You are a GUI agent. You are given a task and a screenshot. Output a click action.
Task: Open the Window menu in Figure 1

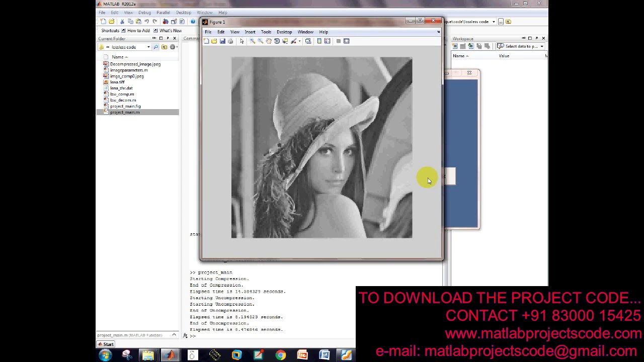(305, 32)
